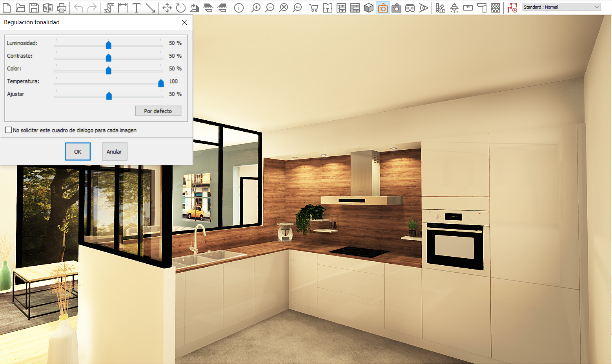
Task: Click the Luminosidad slider handle
Action: 109,45
